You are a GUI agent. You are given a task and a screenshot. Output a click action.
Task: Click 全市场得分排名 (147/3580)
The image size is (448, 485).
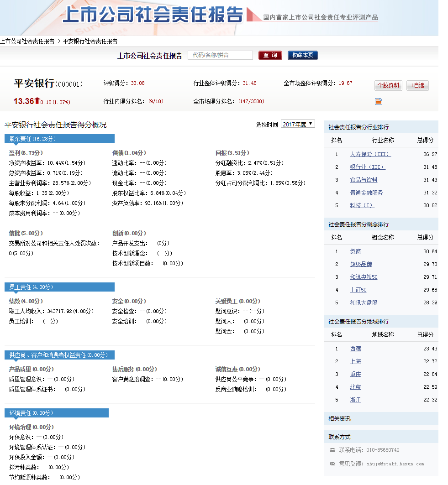pyautogui.click(x=229, y=101)
